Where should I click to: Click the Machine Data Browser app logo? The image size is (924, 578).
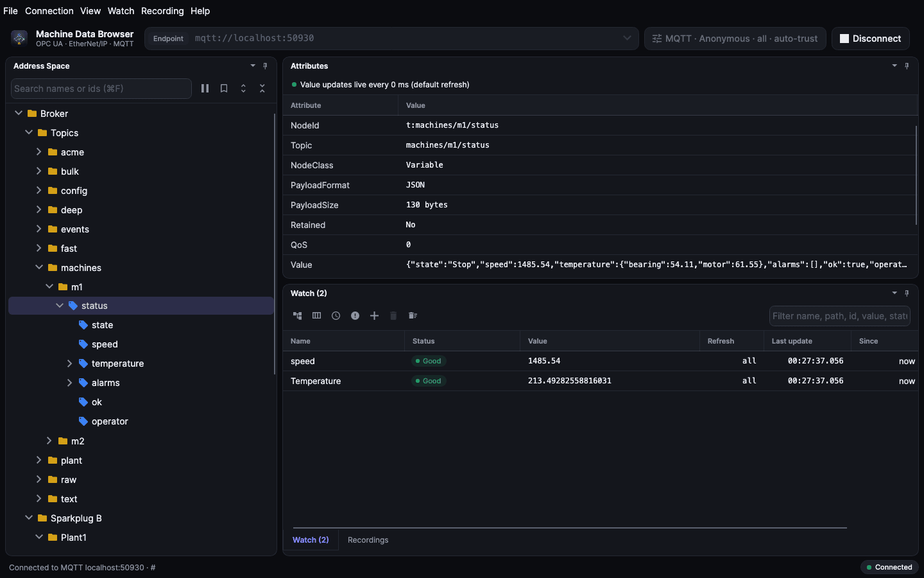pyautogui.click(x=19, y=38)
